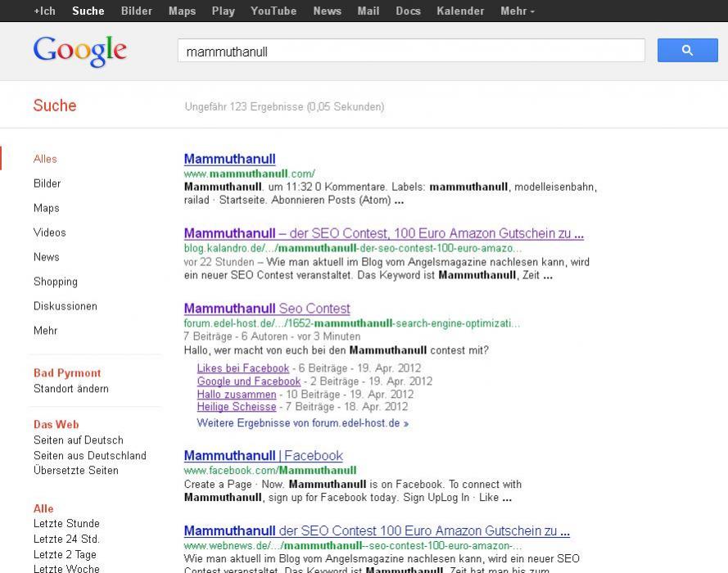Image resolution: width=728 pixels, height=573 pixels.
Task: Click the blue magnifier search button
Action: (x=686, y=51)
